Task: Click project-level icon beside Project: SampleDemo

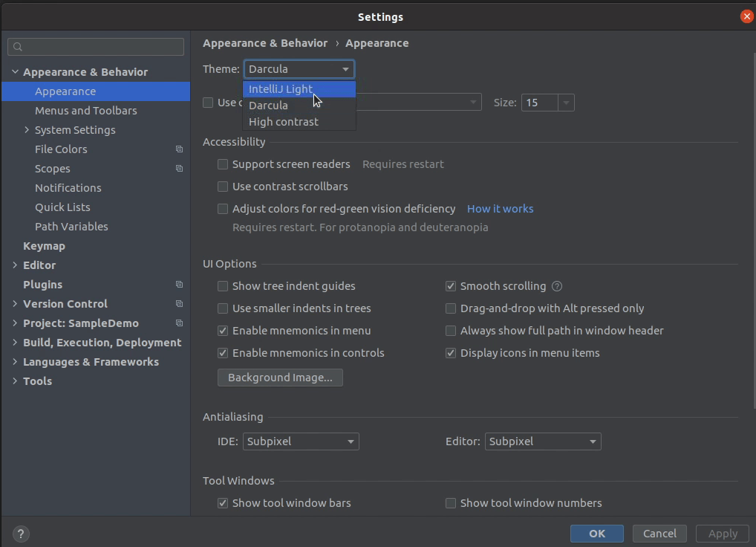Action: [x=179, y=323]
